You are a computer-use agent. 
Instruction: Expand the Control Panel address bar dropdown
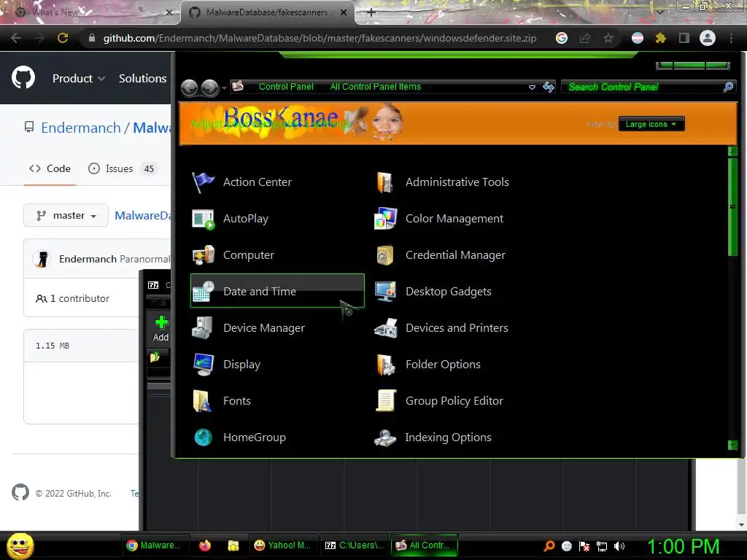coord(532,87)
